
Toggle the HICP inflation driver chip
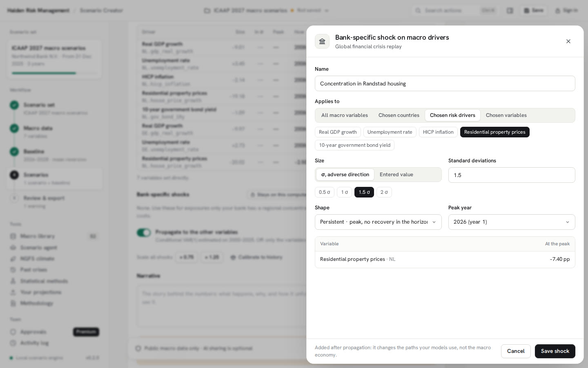click(438, 132)
